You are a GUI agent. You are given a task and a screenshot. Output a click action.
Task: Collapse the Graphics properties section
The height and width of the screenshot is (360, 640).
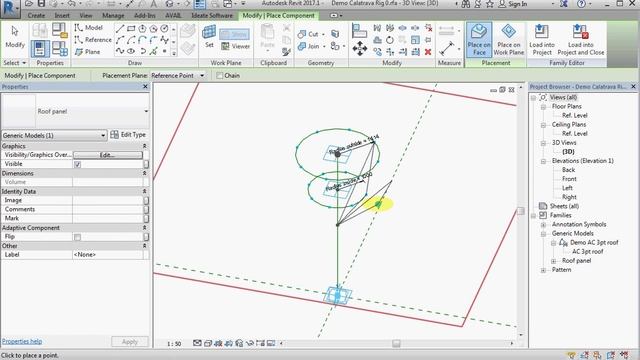144,146
